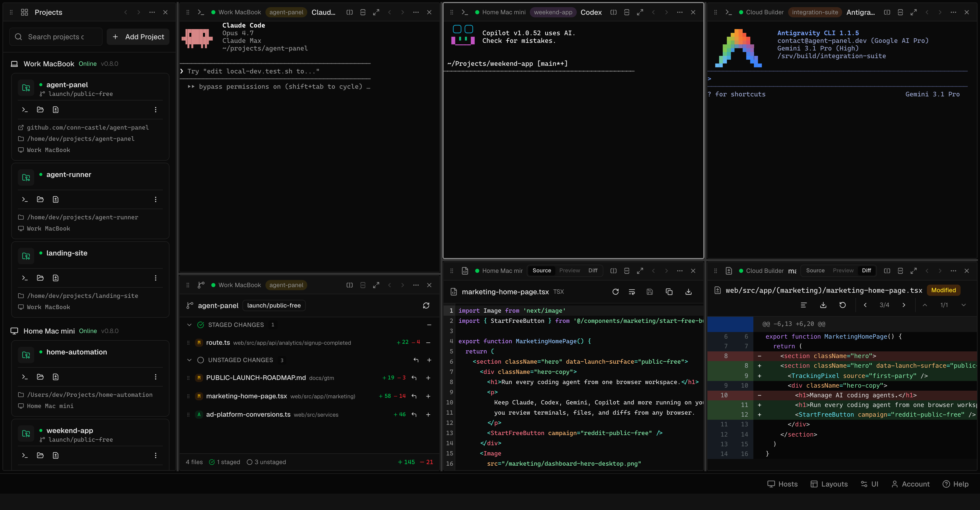Select Diff tab in Cloud Builder viewer
Screen dimensions: 980x510
point(867,271)
